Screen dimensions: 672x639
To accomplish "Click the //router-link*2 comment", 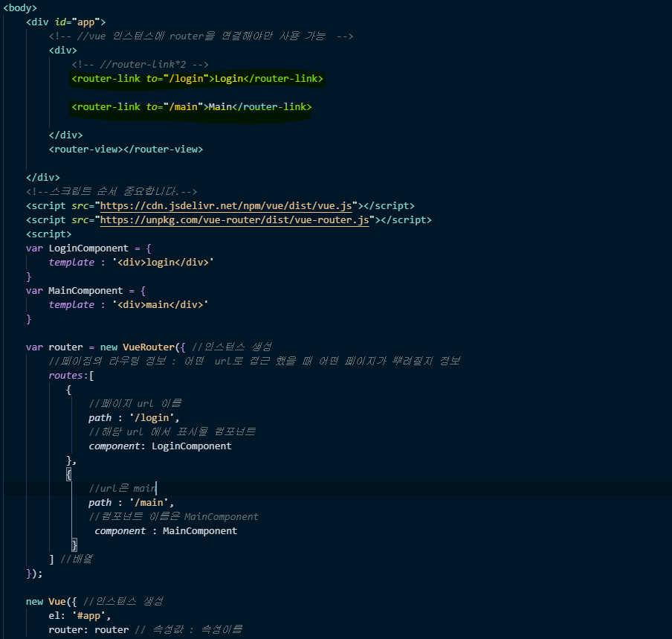I will [x=140, y=64].
